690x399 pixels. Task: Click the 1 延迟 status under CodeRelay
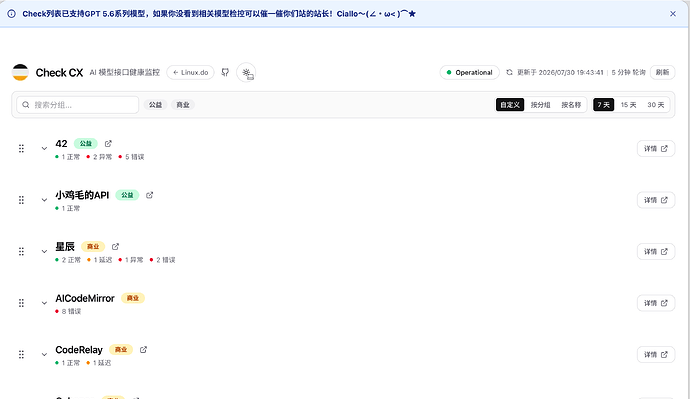(x=99, y=362)
